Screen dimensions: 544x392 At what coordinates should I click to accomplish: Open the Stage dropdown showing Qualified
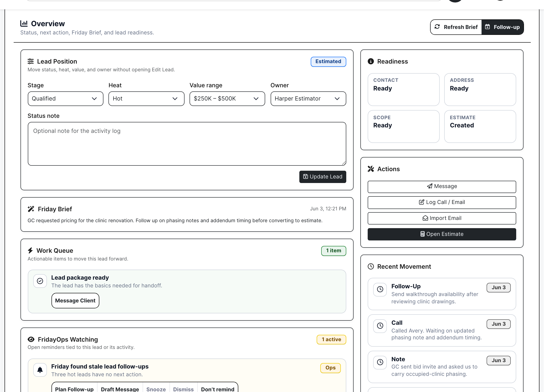pos(65,99)
